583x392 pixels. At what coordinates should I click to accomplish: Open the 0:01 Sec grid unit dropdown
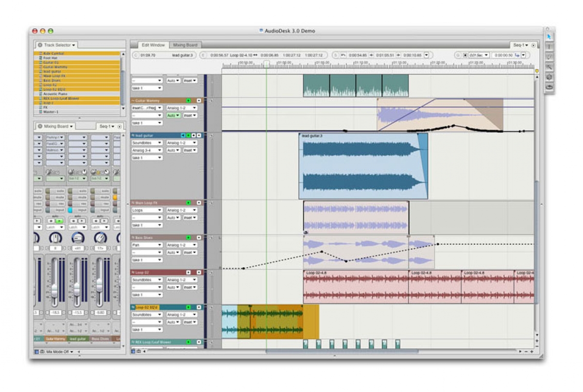479,55
